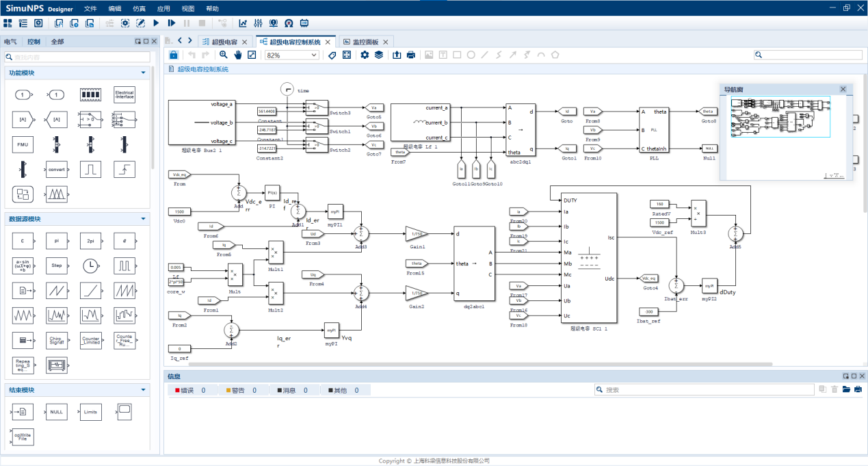Close the 导航窗 navigator panel
Viewport: 868px width, 466px height.
click(843, 89)
